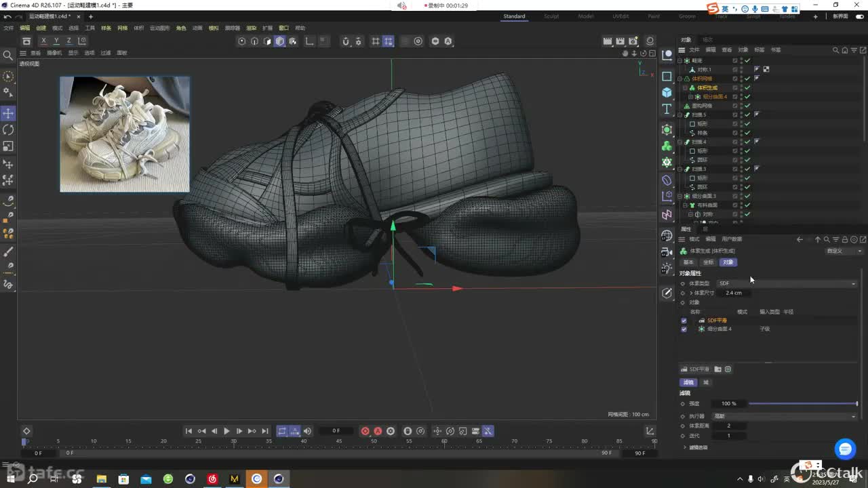Collapse the 细分曲面.3 tree node

pos(681,196)
